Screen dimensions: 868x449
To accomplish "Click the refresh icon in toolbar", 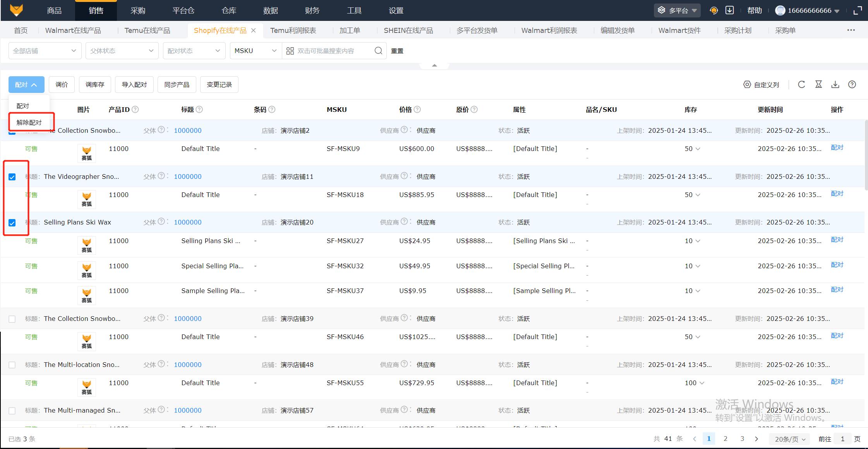I will click(x=801, y=84).
